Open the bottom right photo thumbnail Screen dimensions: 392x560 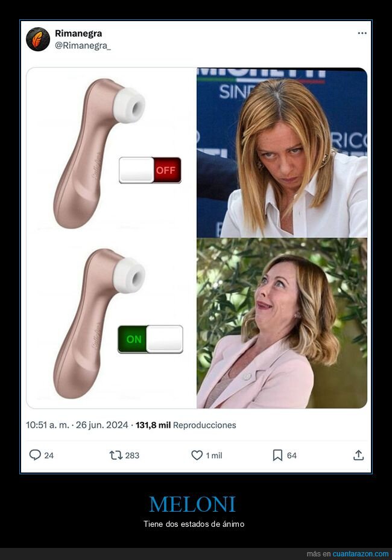[x=282, y=323]
